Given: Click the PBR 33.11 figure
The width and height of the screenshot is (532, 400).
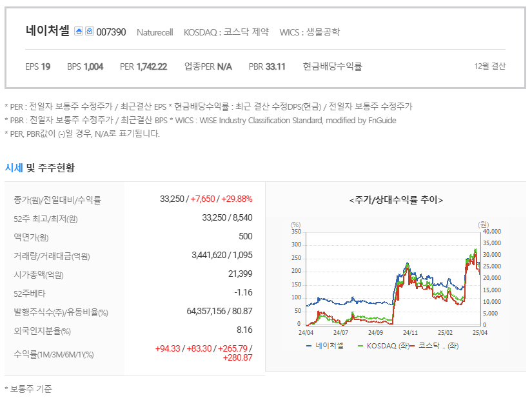Looking at the screenshot, I should pos(267,66).
